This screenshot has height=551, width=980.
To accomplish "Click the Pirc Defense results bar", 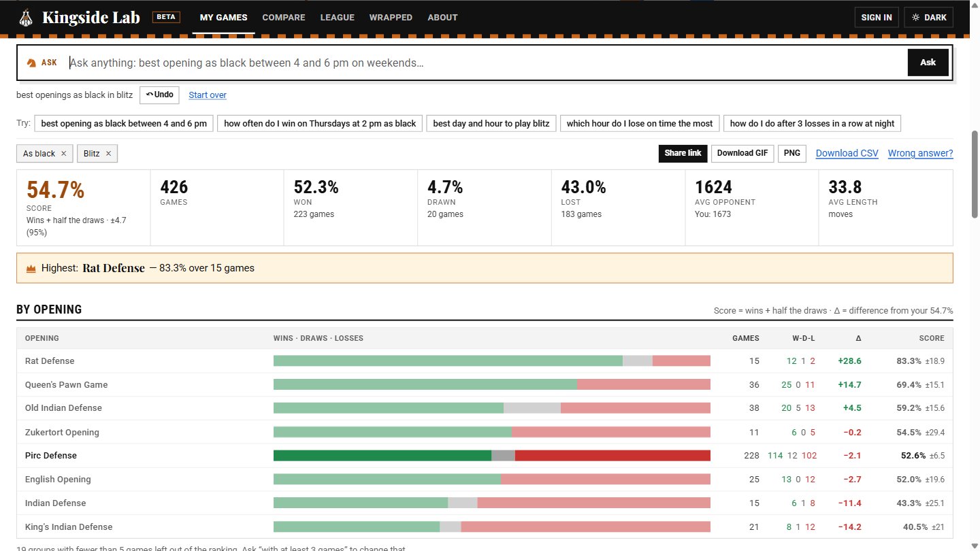I will click(x=492, y=456).
